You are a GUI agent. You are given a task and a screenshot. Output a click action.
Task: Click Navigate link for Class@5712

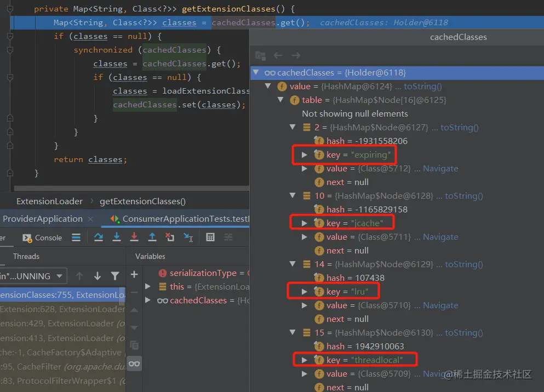pyautogui.click(x=440, y=169)
